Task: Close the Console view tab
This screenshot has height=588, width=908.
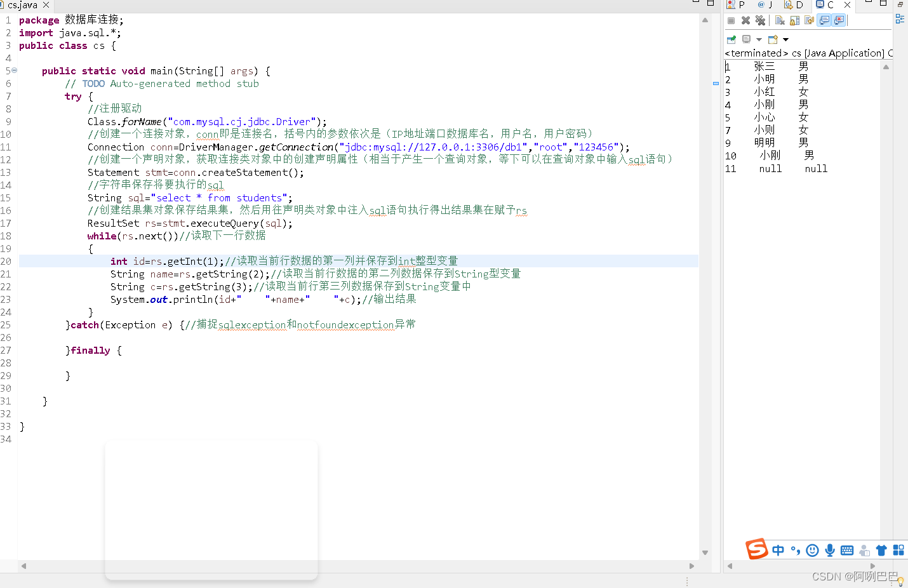Action: (x=847, y=5)
